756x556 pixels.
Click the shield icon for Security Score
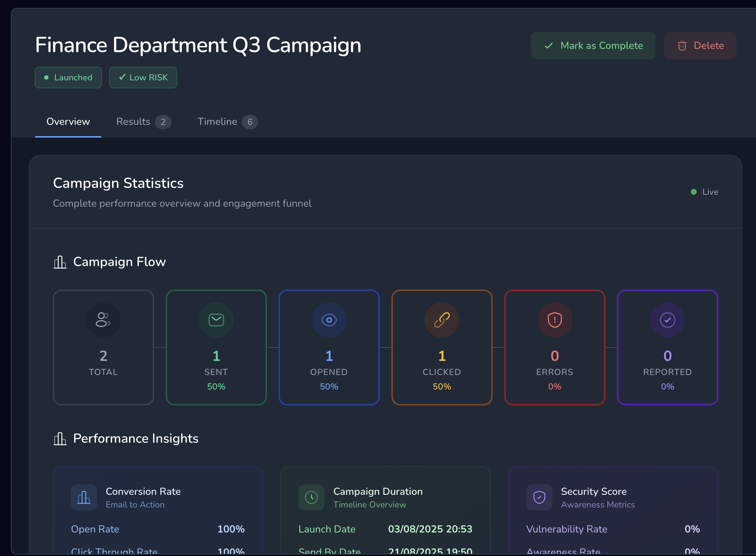pyautogui.click(x=539, y=497)
